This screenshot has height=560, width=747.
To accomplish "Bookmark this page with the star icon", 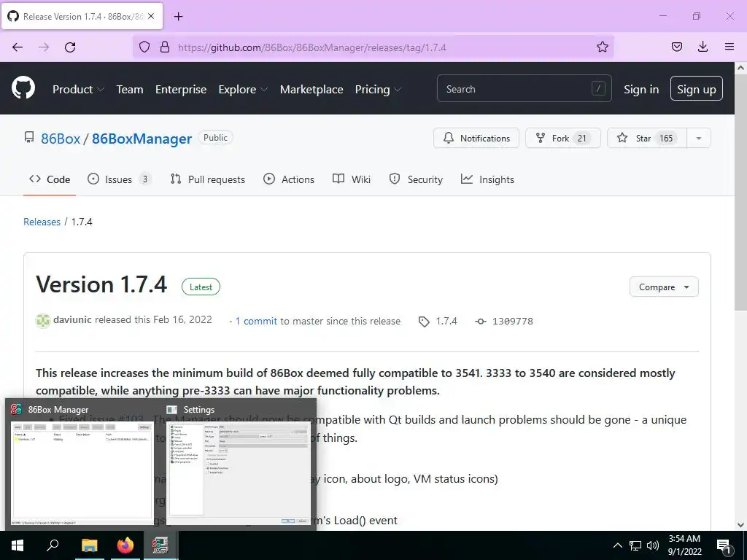I will 602,47.
